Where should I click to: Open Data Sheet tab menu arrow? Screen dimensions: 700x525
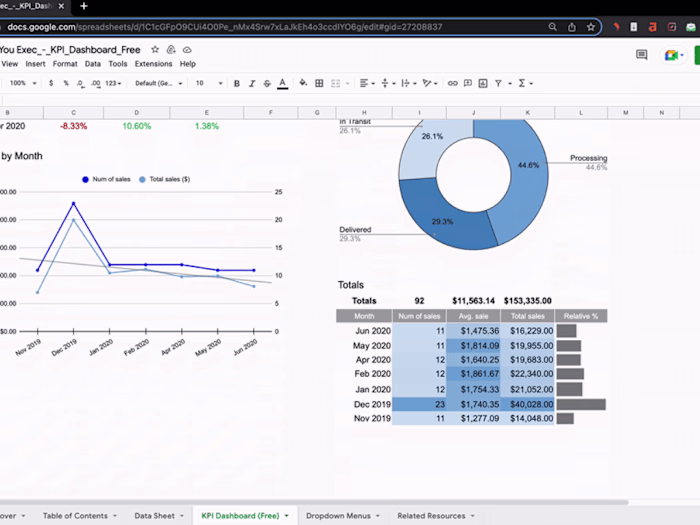182,516
